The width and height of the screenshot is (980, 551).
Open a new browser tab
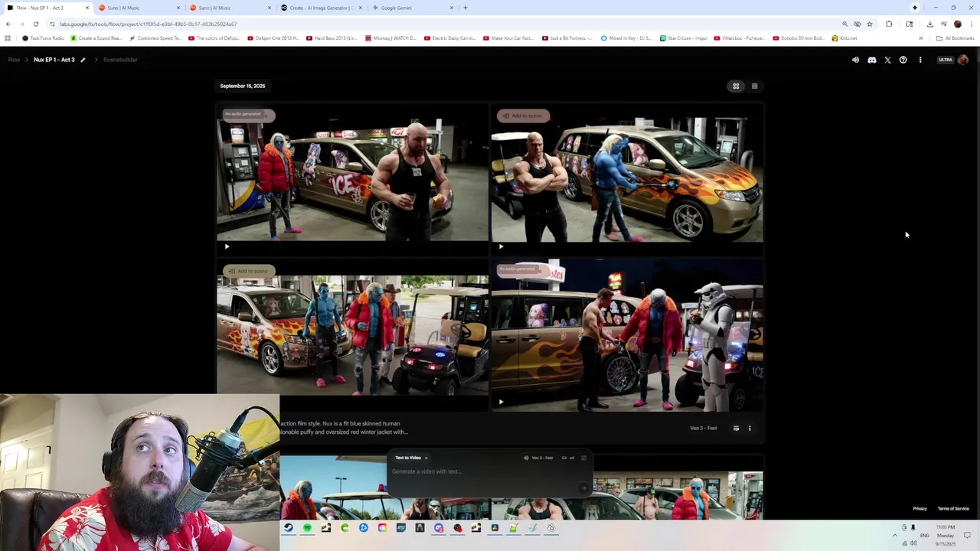pyautogui.click(x=465, y=8)
